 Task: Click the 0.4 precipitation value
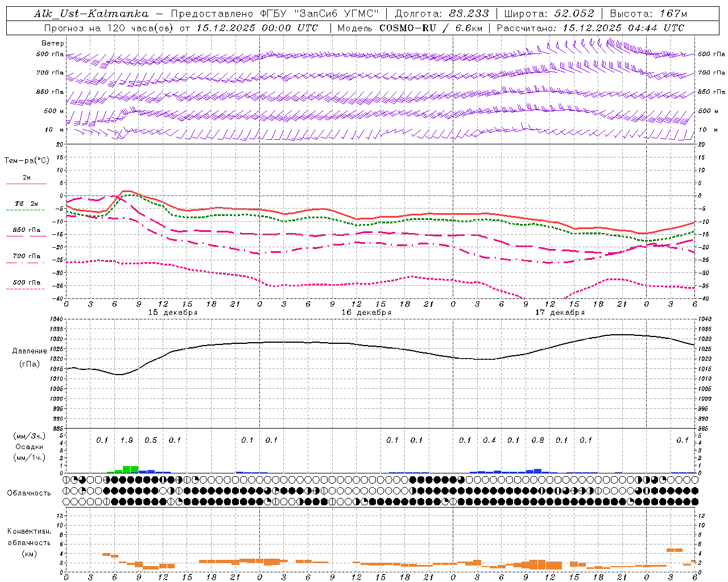[x=489, y=440]
